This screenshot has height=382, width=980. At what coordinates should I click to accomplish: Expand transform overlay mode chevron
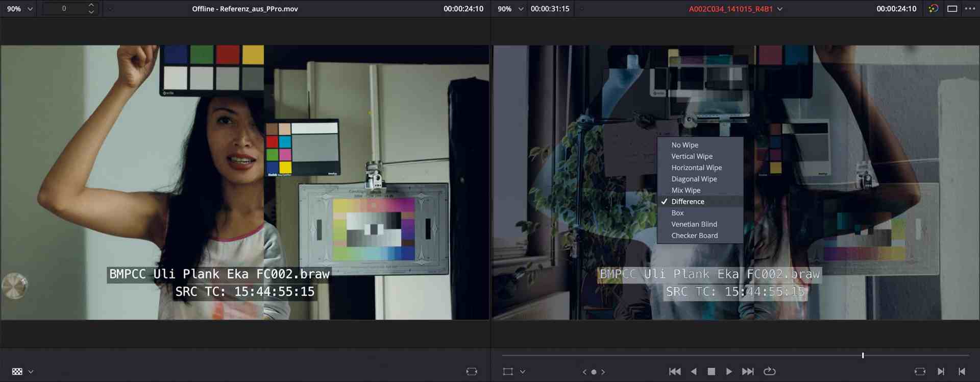coord(522,372)
